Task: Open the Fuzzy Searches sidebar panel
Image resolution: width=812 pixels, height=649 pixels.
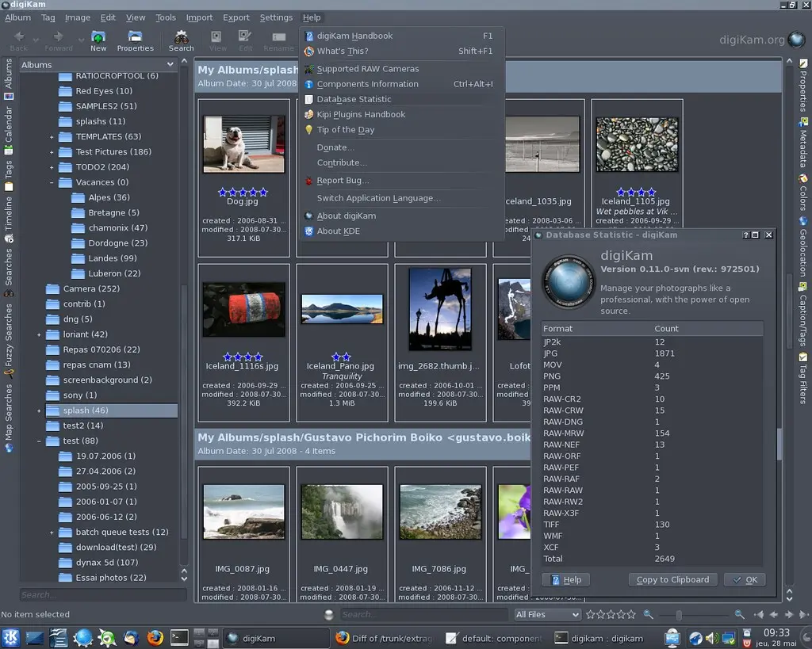Action: [x=8, y=333]
